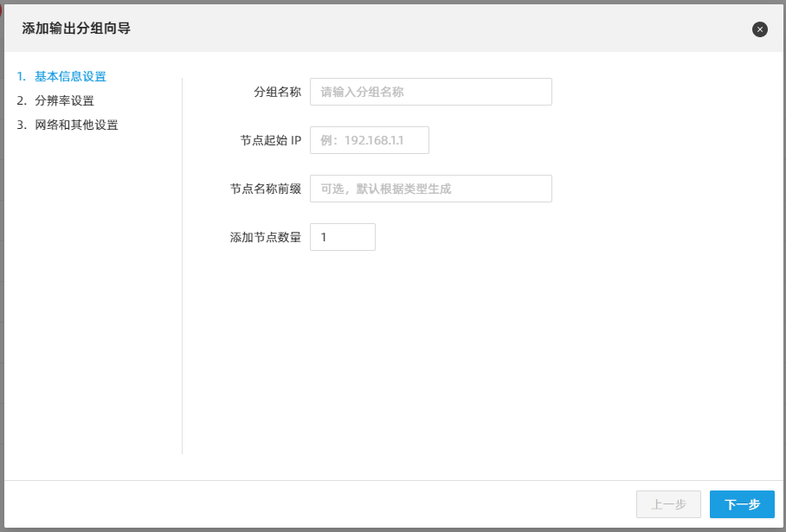The width and height of the screenshot is (786, 532).
Task: Click the 节点起始 IP input field
Action: (x=370, y=140)
